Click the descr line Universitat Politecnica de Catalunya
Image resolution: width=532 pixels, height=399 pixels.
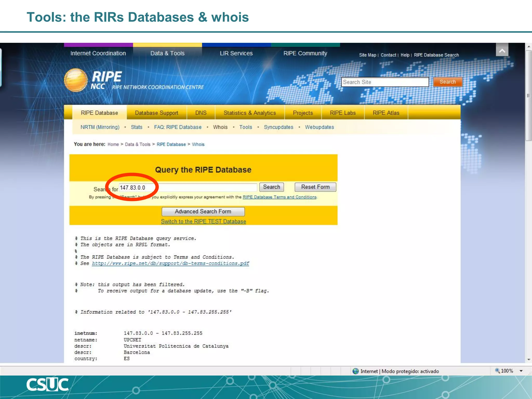click(176, 346)
